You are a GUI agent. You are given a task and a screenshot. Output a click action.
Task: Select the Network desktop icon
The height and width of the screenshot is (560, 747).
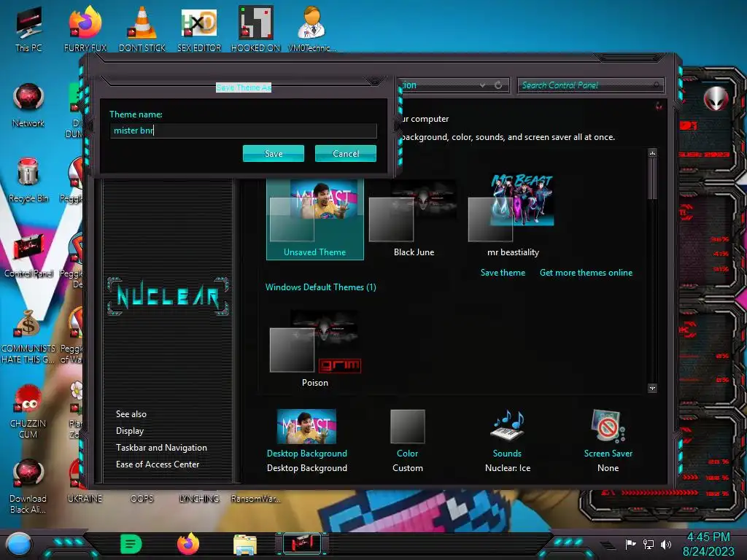click(x=28, y=105)
